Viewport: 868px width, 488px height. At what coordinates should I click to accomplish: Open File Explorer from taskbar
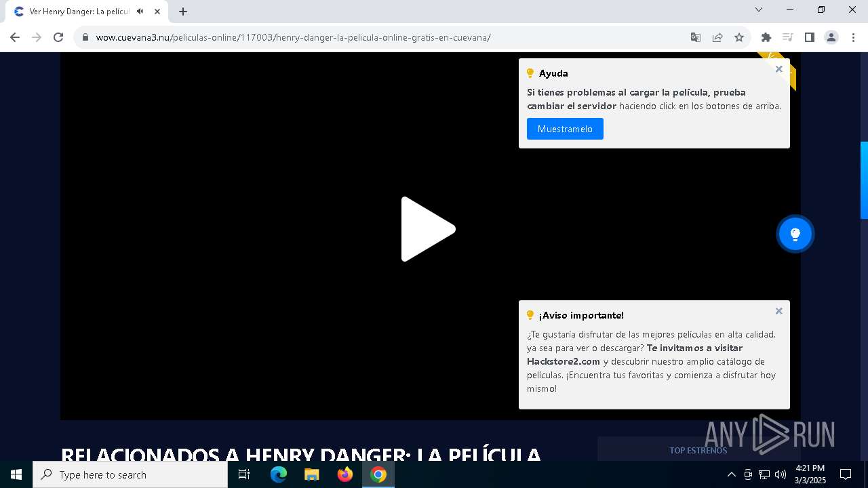click(x=312, y=474)
